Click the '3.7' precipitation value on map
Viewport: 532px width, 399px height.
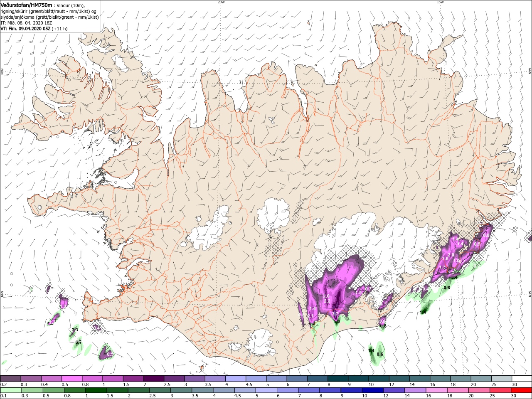[336, 314]
